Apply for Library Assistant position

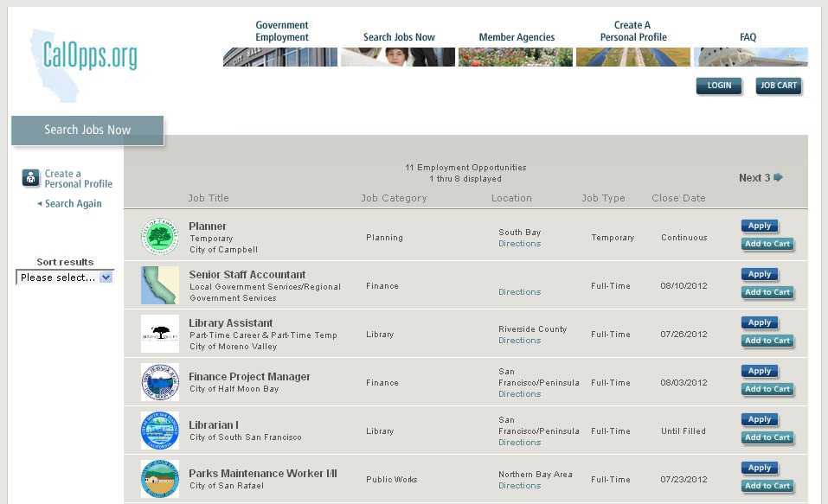click(760, 323)
